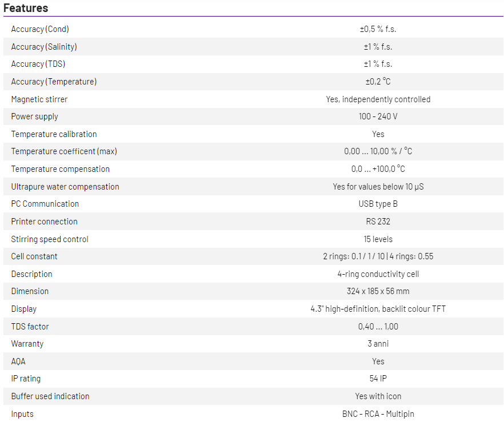The height and width of the screenshot is (422, 504).
Task: Click the Printer connection label
Action: coord(44,222)
